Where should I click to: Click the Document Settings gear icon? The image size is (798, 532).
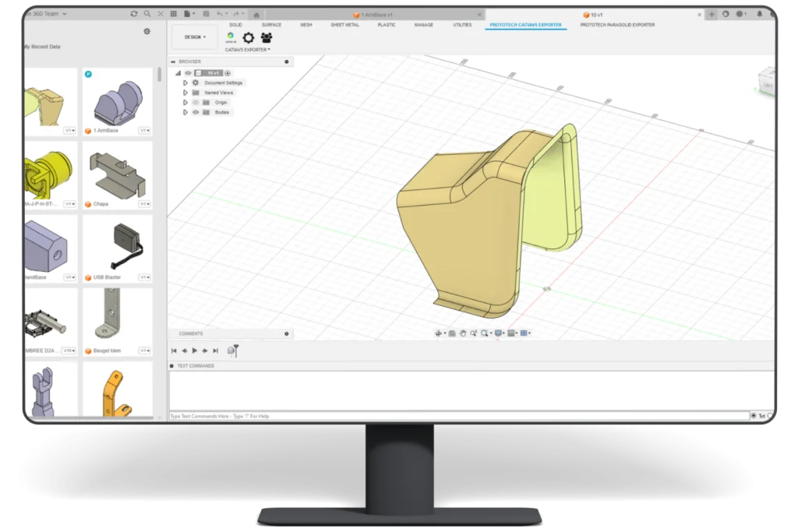pos(196,83)
